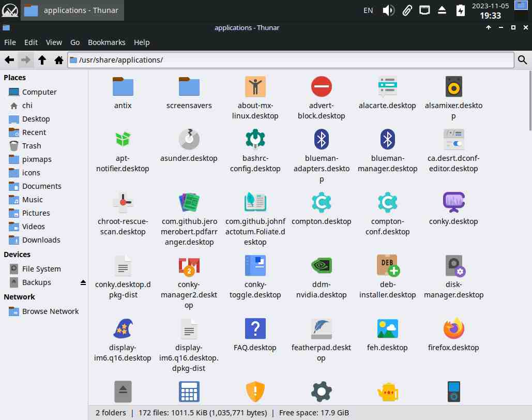Viewport: 532px width, 420px height.
Task: Open the antix folder
Action: [x=123, y=86]
